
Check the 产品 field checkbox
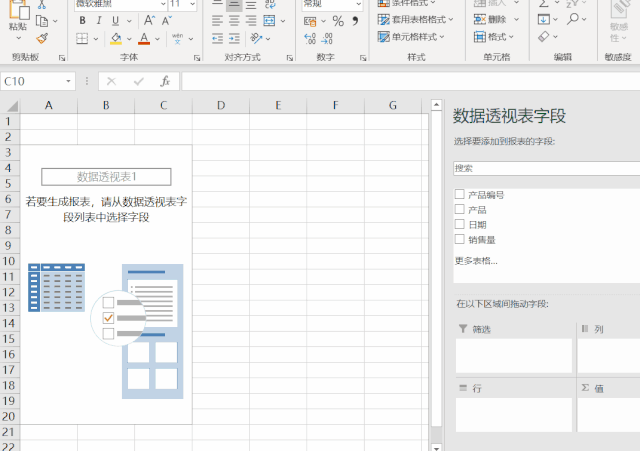pos(460,209)
